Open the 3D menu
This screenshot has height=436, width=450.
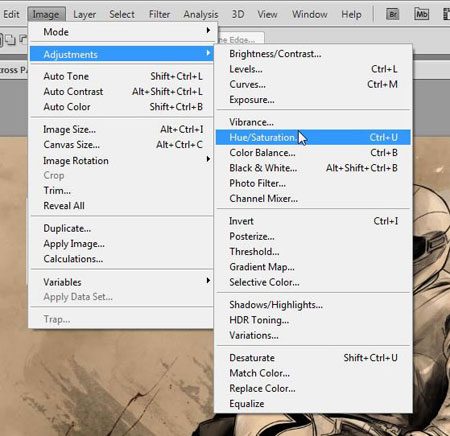tap(238, 14)
